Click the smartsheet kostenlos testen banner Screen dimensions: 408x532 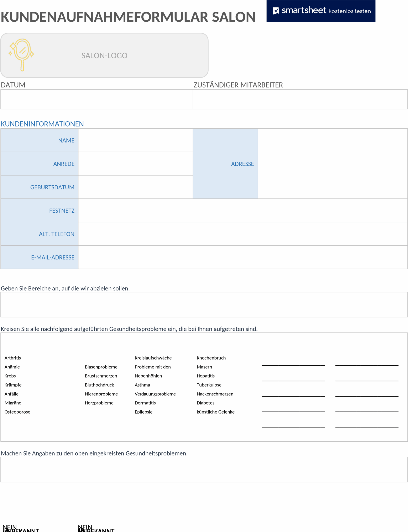coord(321,11)
